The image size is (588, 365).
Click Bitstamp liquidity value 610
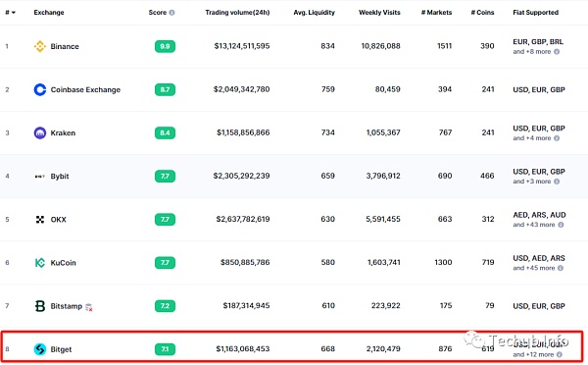328,305
